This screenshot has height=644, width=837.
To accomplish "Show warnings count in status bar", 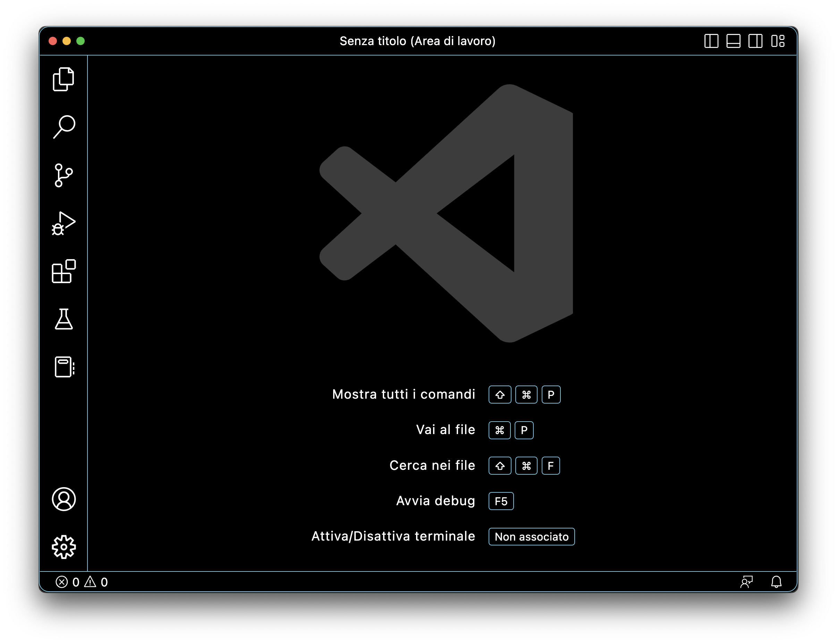I will pyautogui.click(x=96, y=582).
